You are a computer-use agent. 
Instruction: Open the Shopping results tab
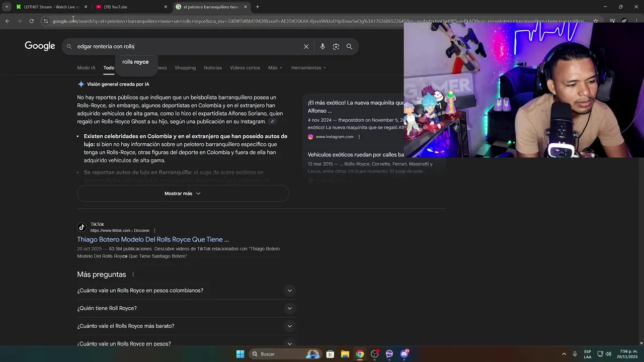pyautogui.click(x=185, y=68)
